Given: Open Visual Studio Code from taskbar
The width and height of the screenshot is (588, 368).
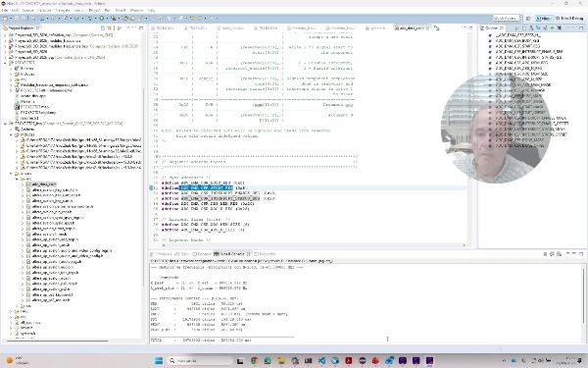Looking at the screenshot, I should point(321,361).
